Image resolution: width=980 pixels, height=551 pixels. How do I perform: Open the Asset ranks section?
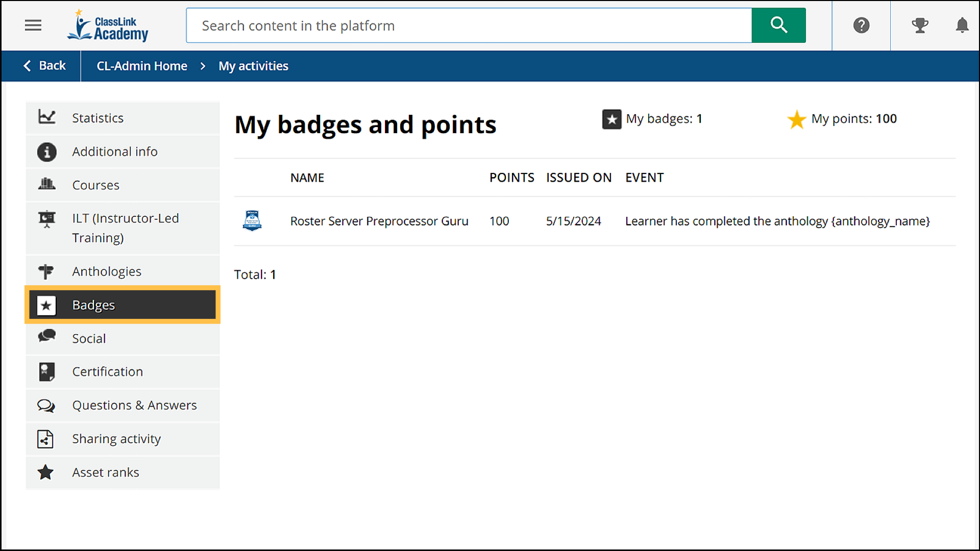pos(105,472)
